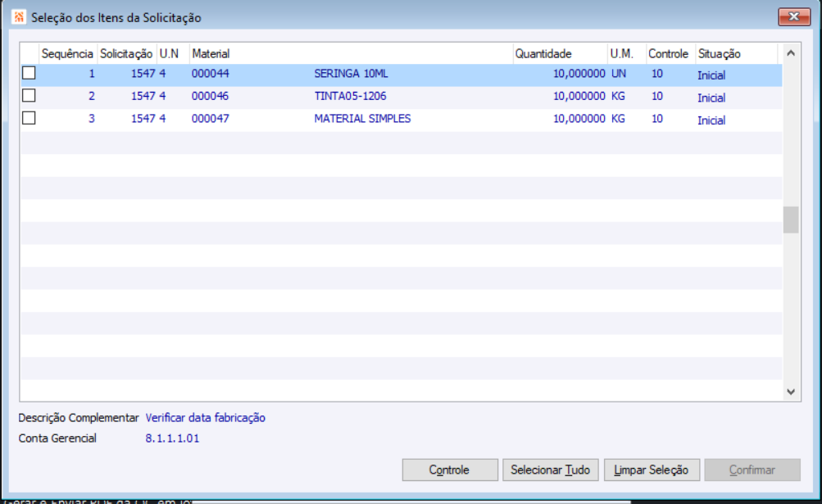Check the box for SERINGA 10ML row
The image size is (822, 504).
tap(29, 73)
